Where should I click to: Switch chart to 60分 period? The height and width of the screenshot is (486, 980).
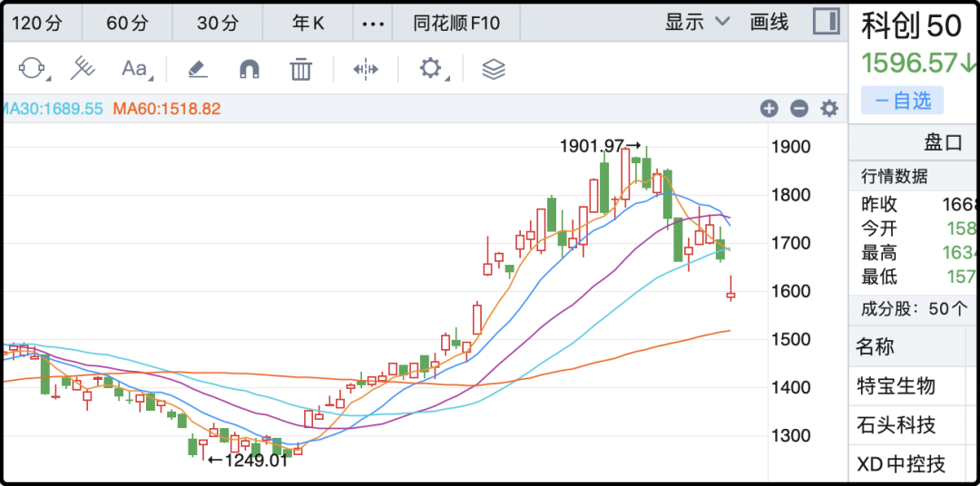[128, 24]
